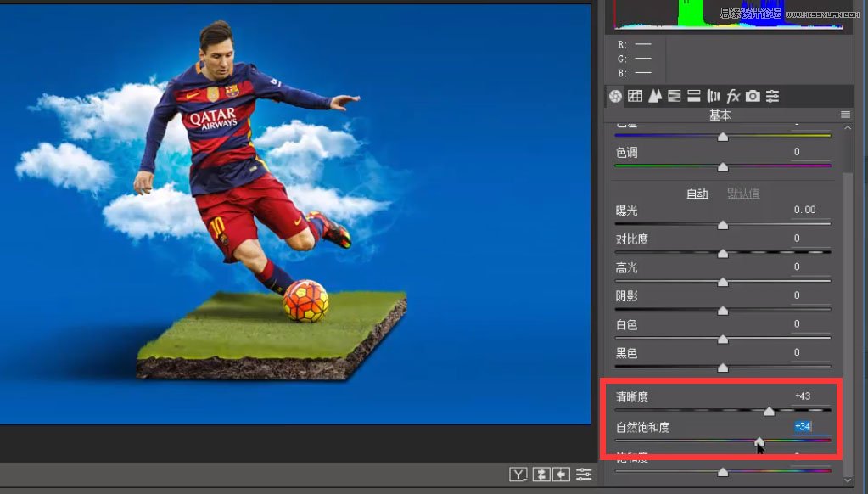The width and height of the screenshot is (868, 494).
Task: Swap before and after settings
Action: pos(540,474)
